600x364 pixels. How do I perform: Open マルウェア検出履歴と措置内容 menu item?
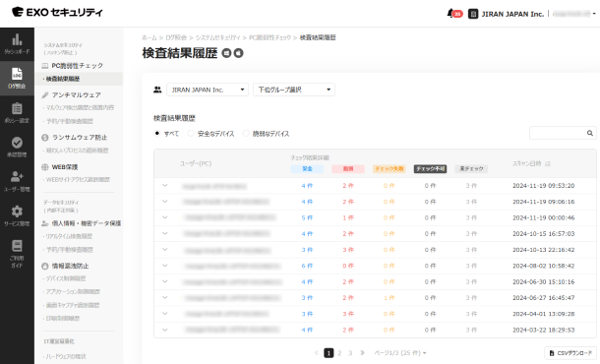(x=79, y=108)
